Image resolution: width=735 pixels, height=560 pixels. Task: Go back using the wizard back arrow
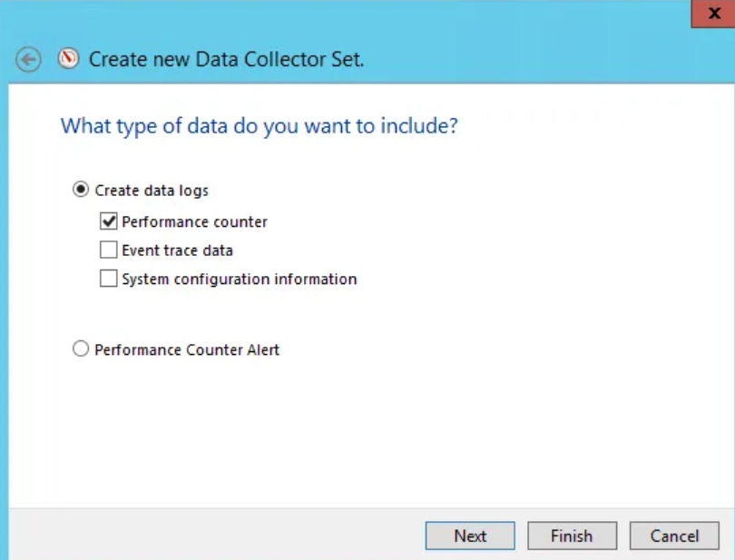[x=28, y=60]
